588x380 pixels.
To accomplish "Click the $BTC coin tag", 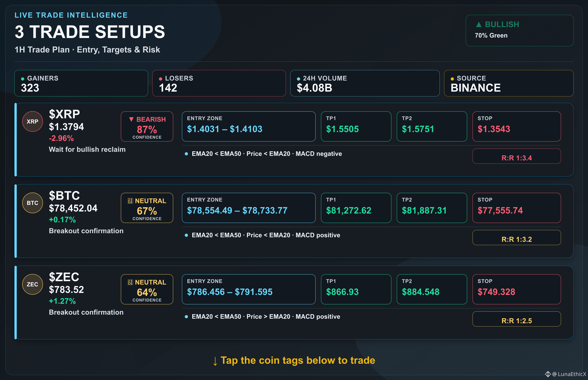I will coord(64,196).
